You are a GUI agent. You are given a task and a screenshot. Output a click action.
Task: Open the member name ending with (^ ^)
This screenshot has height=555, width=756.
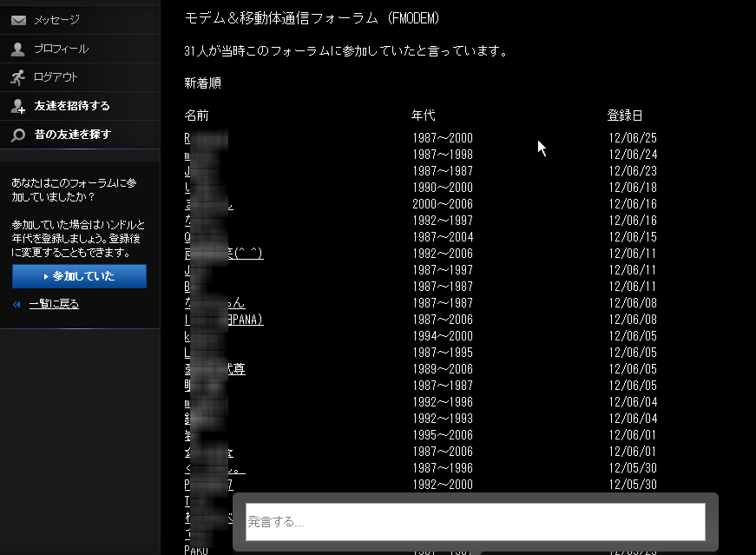(x=224, y=254)
